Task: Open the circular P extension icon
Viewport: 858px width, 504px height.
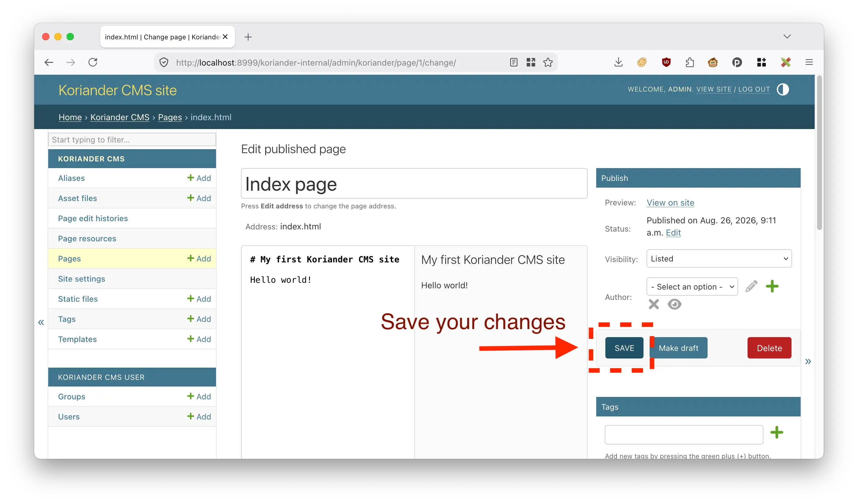Action: tap(737, 62)
